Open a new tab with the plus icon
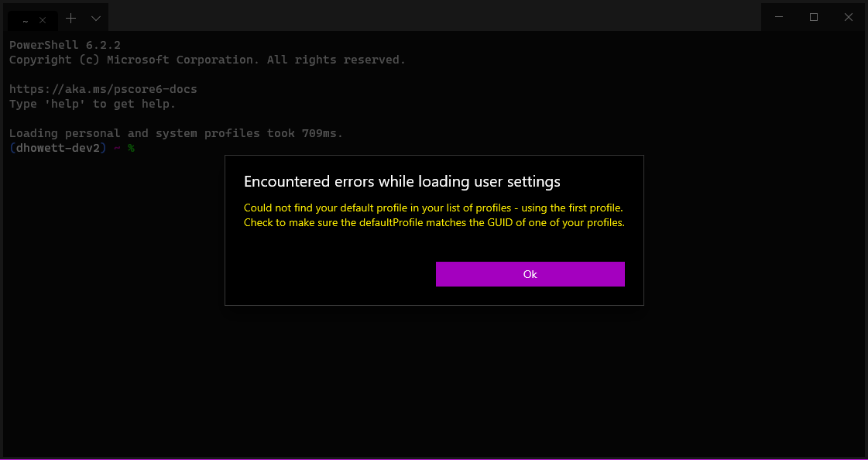 coord(69,17)
